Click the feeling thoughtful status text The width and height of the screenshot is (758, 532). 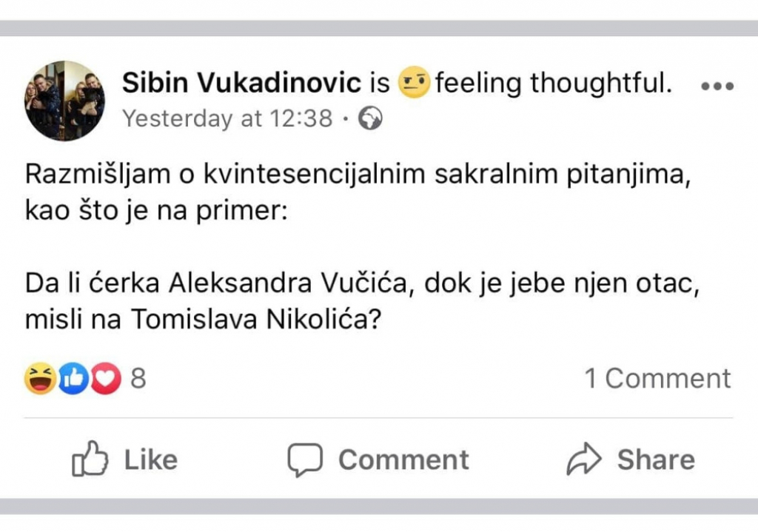click(551, 81)
